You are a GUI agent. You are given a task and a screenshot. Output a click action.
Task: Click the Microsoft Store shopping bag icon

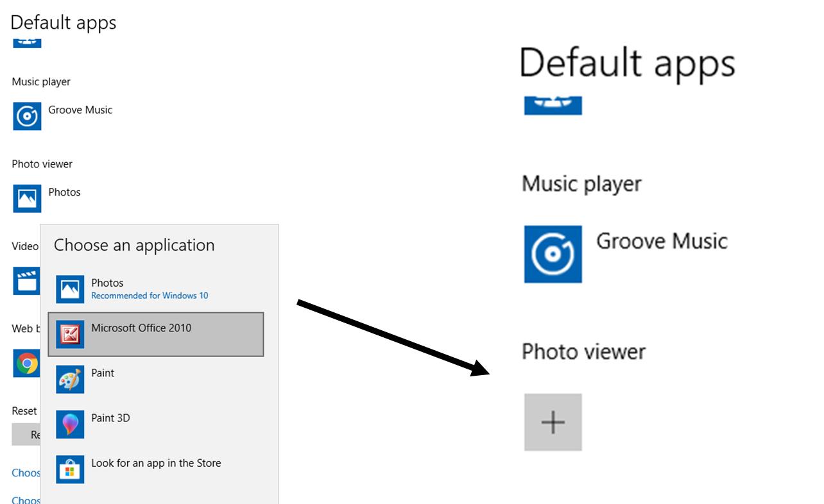pos(70,469)
